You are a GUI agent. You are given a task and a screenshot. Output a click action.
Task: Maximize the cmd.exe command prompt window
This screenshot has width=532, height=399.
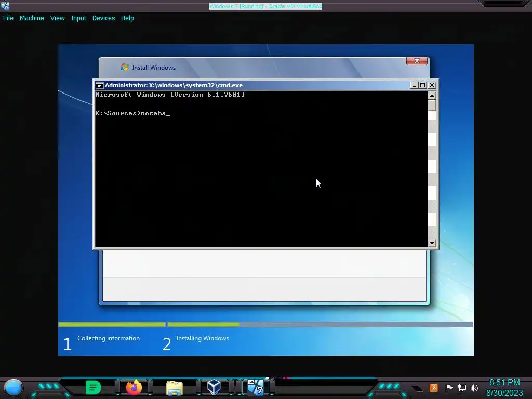point(423,85)
